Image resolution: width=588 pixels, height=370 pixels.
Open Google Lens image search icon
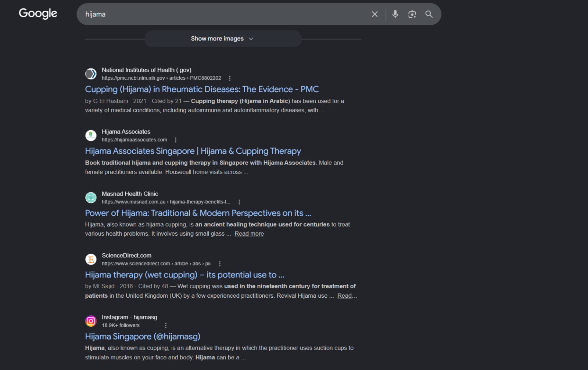(x=412, y=14)
